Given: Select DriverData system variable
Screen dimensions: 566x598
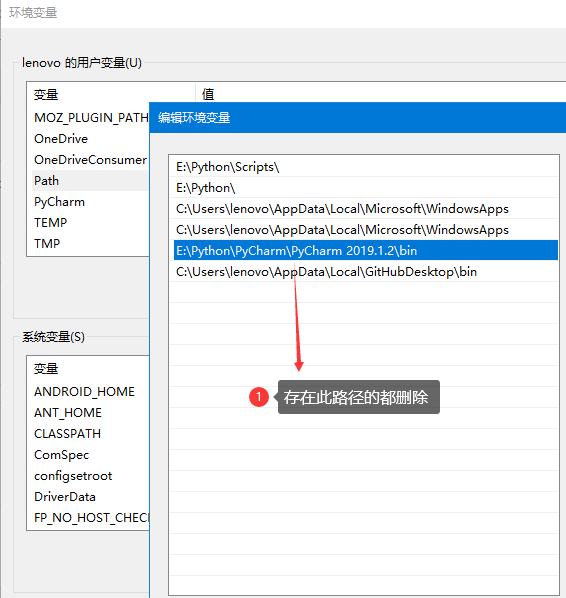Looking at the screenshot, I should 65,497.
